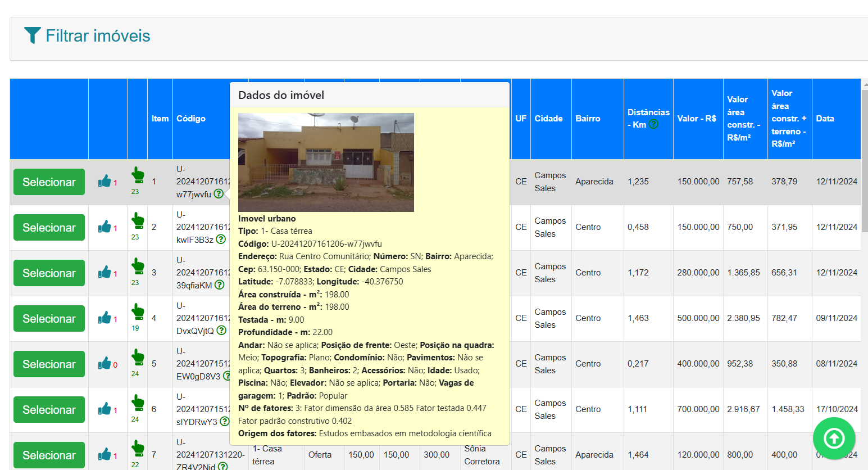The height and width of the screenshot is (470, 868).
Task: Click help icon next to code DvxQVjtQ
Action: click(221, 331)
